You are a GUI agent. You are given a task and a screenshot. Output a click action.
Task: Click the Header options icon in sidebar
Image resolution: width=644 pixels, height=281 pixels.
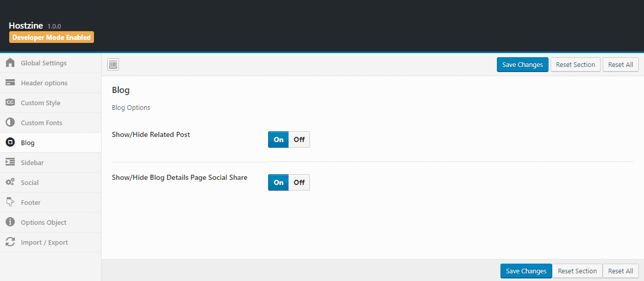tap(10, 83)
